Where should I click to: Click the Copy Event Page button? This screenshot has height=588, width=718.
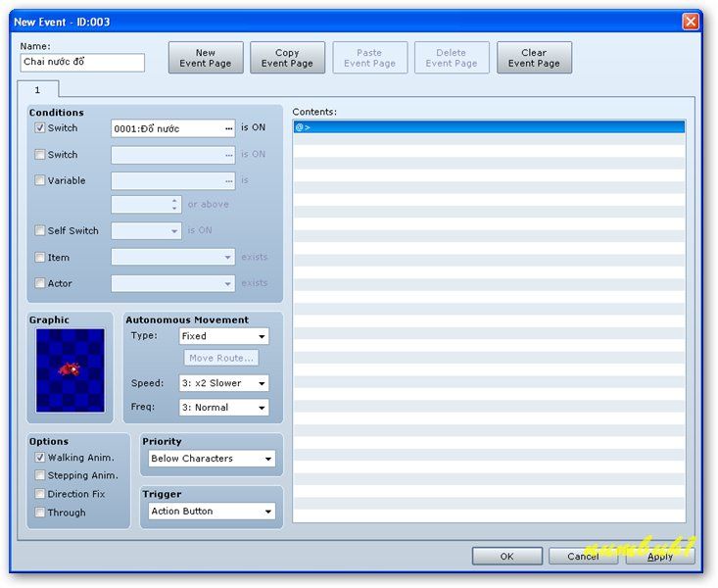pos(288,58)
